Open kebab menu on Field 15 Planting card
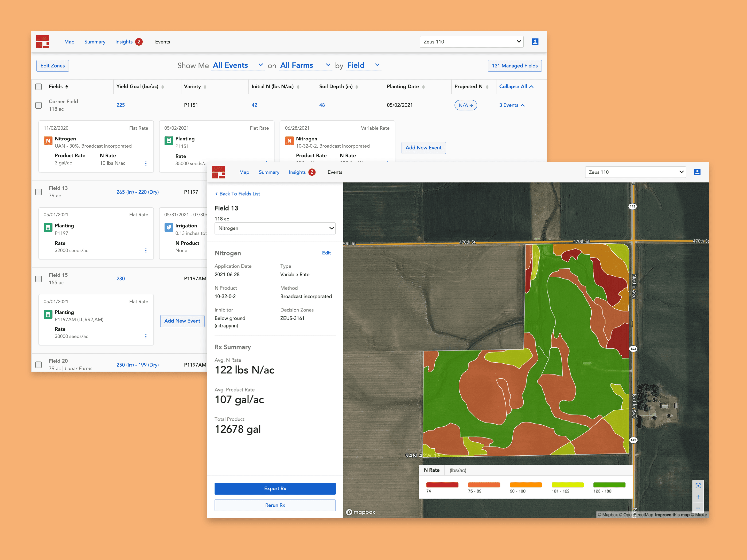Image resolution: width=747 pixels, height=560 pixels. 146,336
